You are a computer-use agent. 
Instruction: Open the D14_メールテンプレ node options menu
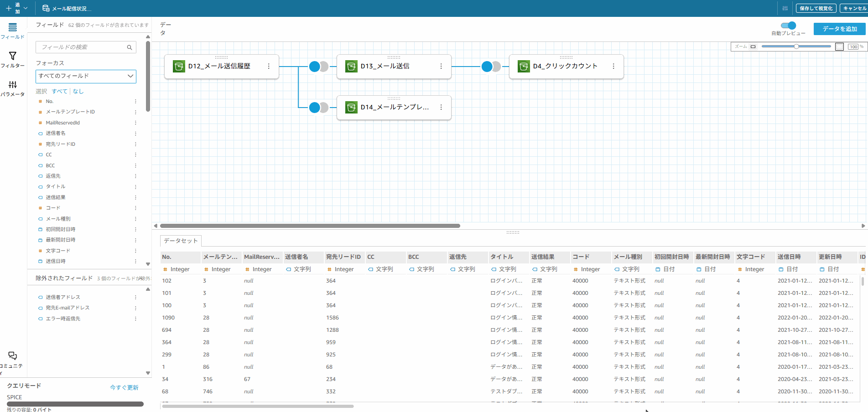(x=441, y=107)
